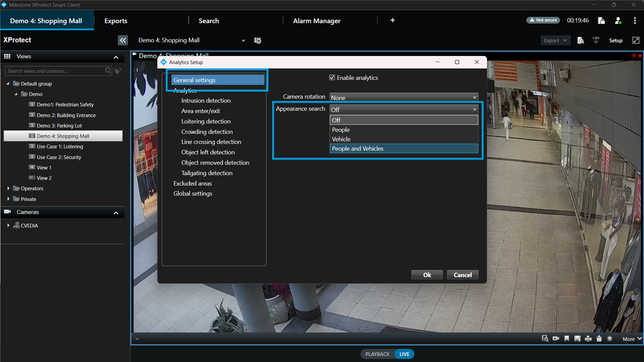Confirm with the Ok button
The width and height of the screenshot is (644, 362).
pyautogui.click(x=427, y=275)
